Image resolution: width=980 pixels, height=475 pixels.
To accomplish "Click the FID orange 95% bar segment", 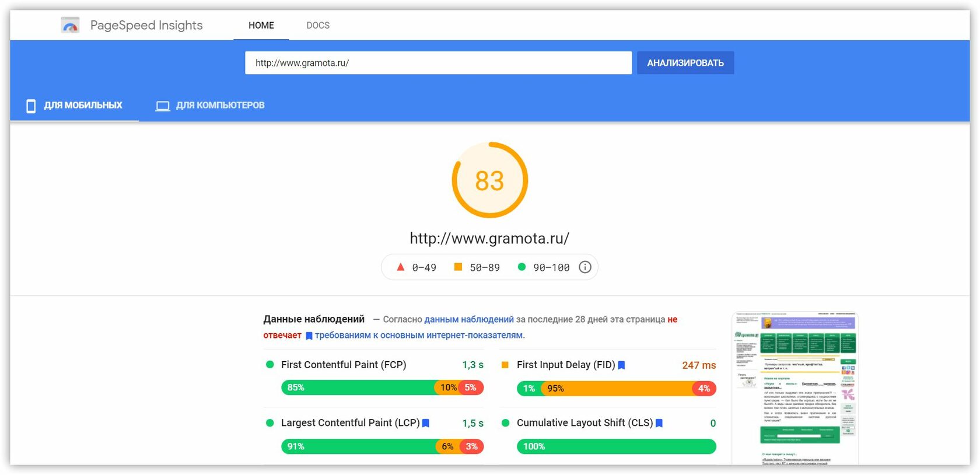I will (x=617, y=388).
